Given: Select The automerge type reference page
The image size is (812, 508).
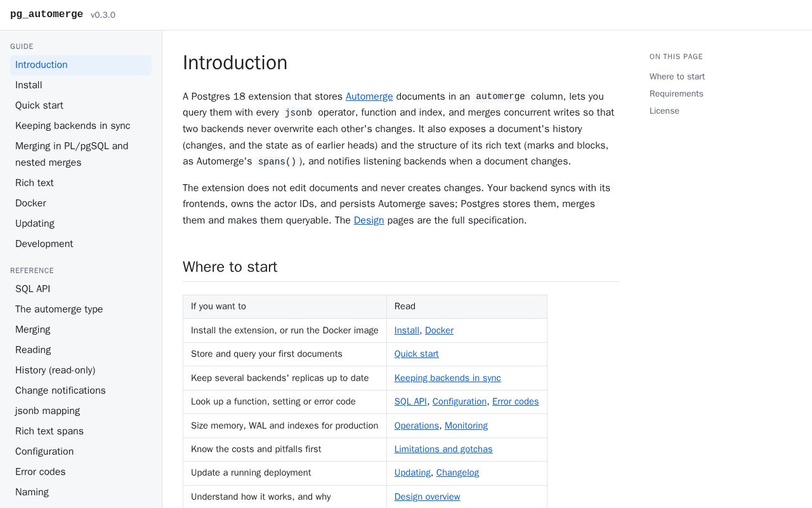Looking at the screenshot, I should (x=81, y=309).
